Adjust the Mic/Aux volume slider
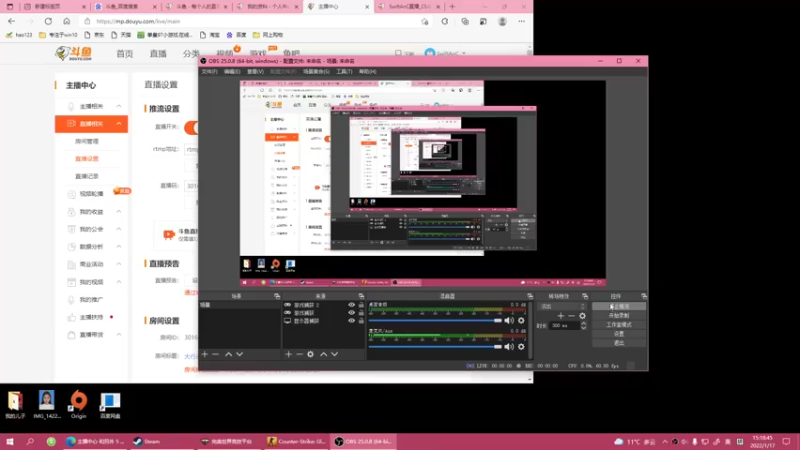 click(x=435, y=346)
